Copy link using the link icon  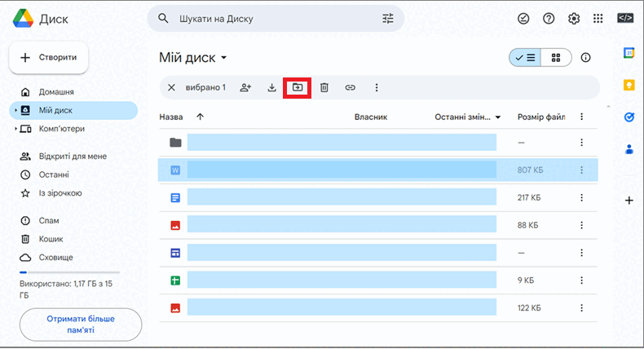tap(350, 87)
